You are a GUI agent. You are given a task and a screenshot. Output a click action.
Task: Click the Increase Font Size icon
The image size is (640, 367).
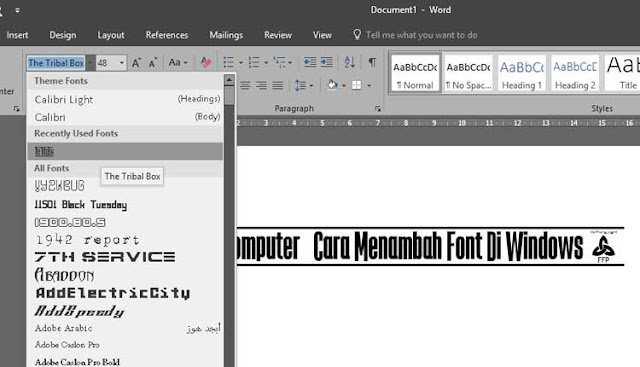[136, 63]
